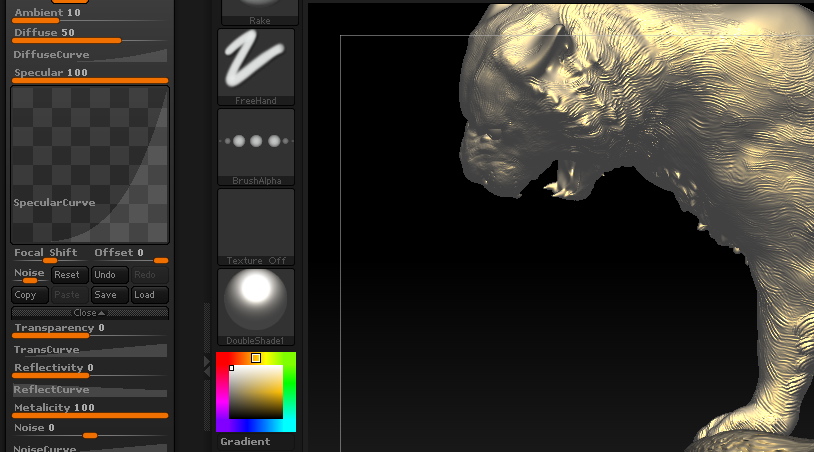The image size is (814, 452).
Task: Expand the NoiseCurve editor
Action: point(90,448)
